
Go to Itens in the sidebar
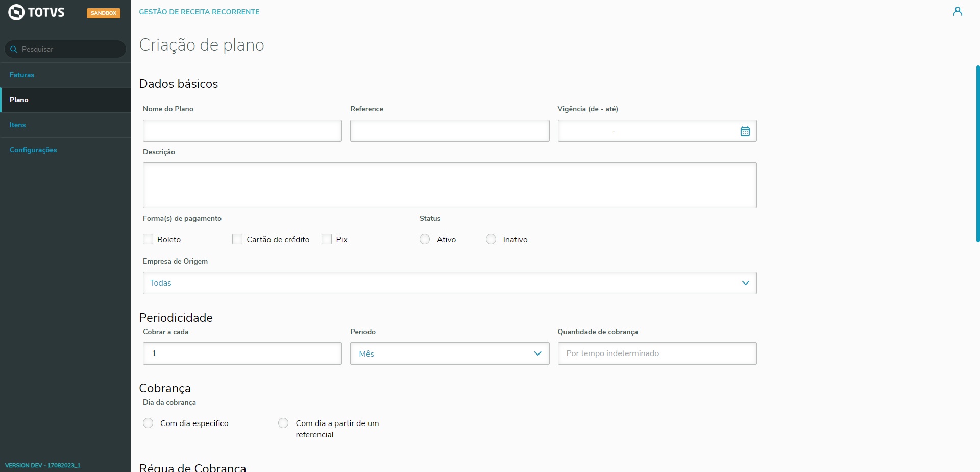click(18, 125)
